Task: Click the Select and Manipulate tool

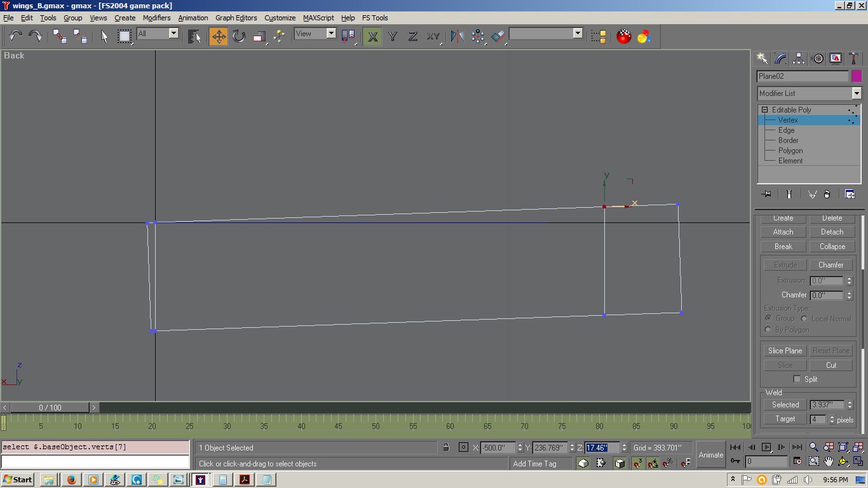Action: click(x=280, y=36)
